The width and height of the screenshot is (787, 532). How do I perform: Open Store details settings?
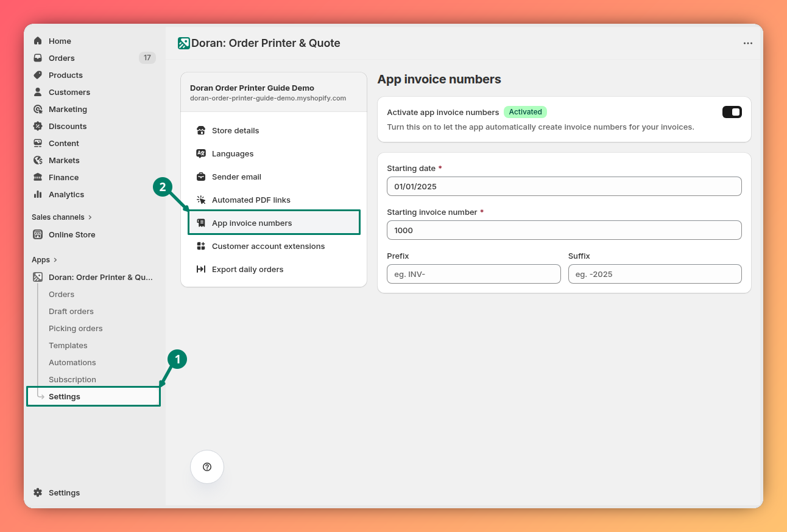(x=274, y=130)
